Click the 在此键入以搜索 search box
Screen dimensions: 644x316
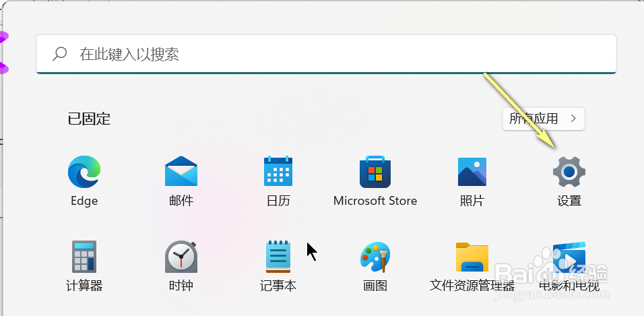click(327, 54)
